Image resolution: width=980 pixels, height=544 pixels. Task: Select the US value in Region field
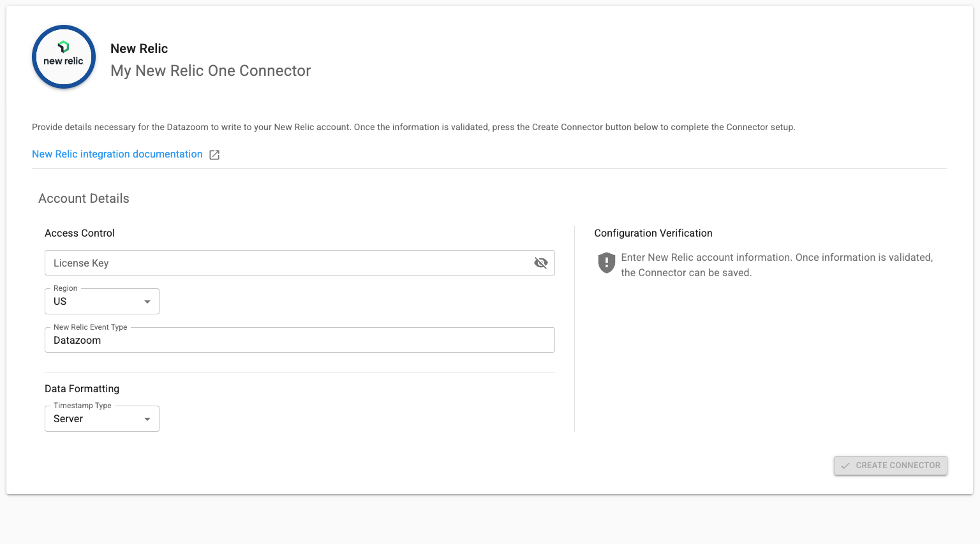point(61,302)
